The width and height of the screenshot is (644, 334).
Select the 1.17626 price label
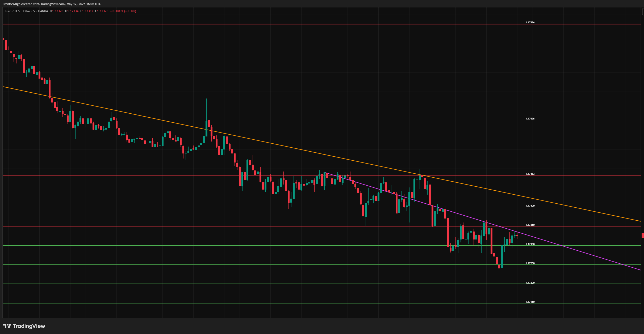530,119
